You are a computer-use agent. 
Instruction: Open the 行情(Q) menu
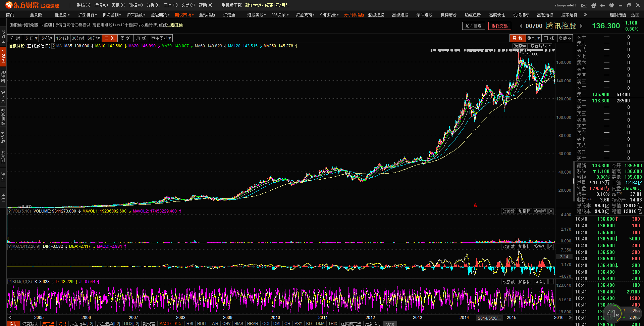click(x=101, y=5)
